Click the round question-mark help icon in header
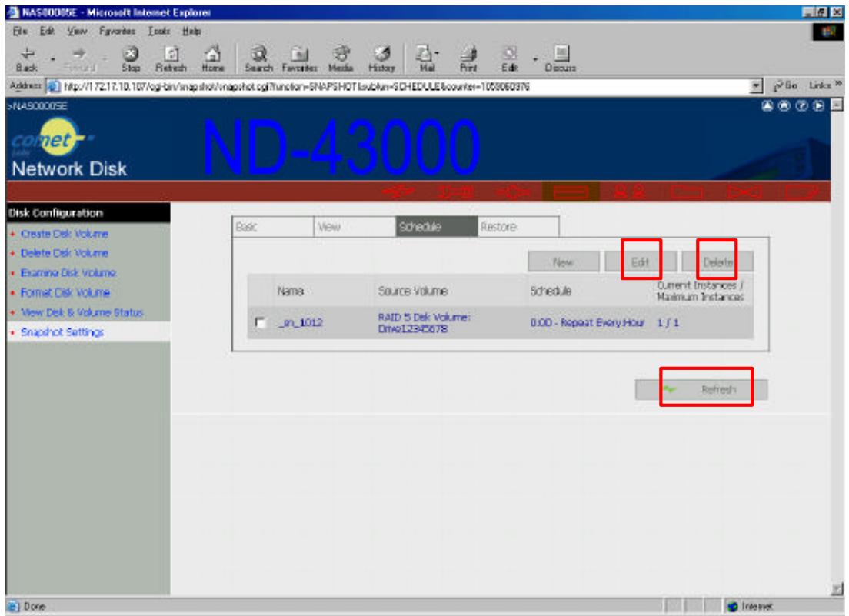The width and height of the screenshot is (849, 616). click(802, 105)
